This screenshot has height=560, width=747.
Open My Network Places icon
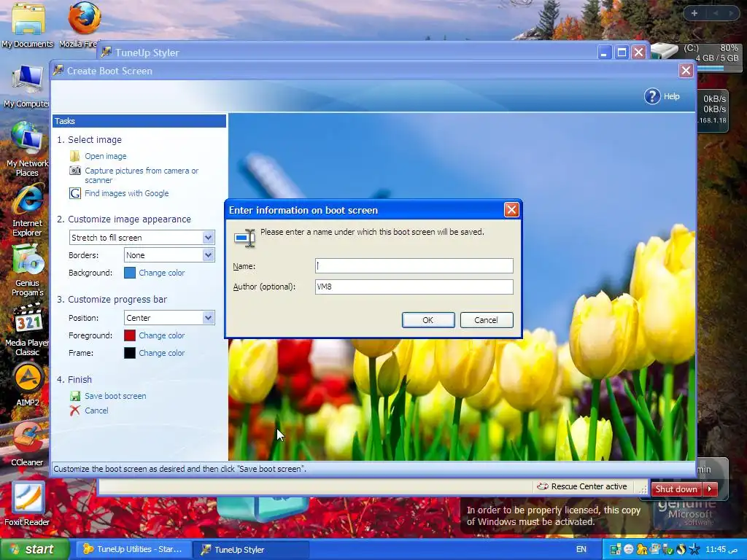(x=26, y=149)
